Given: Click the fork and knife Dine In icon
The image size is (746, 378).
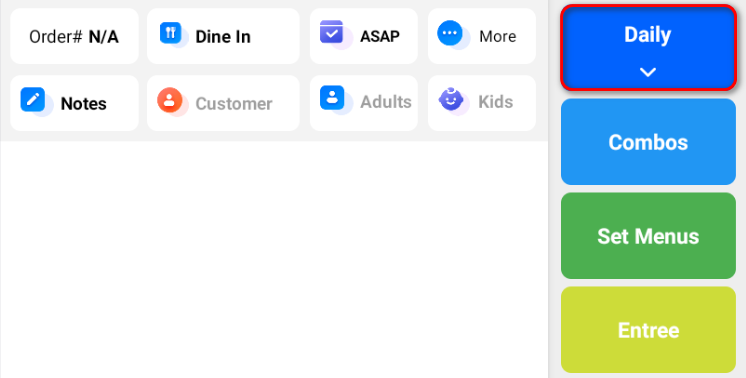Looking at the screenshot, I should (171, 33).
